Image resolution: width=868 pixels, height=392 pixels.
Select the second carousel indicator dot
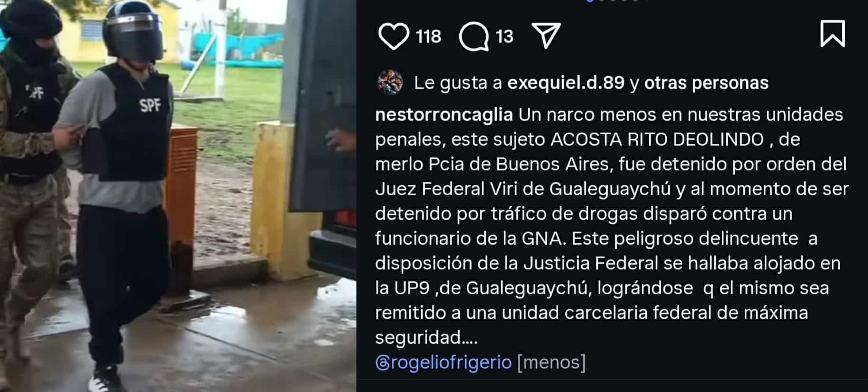click(602, 1)
